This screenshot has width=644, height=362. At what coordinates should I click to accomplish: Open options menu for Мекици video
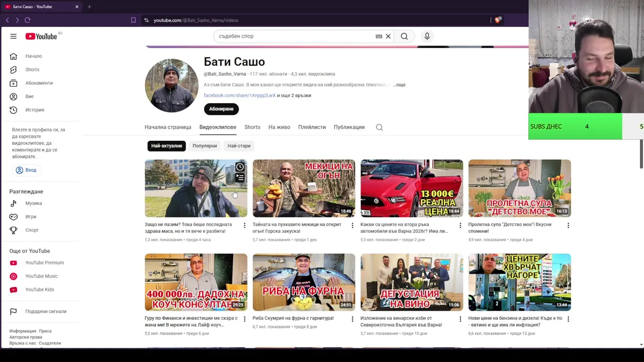352,226
